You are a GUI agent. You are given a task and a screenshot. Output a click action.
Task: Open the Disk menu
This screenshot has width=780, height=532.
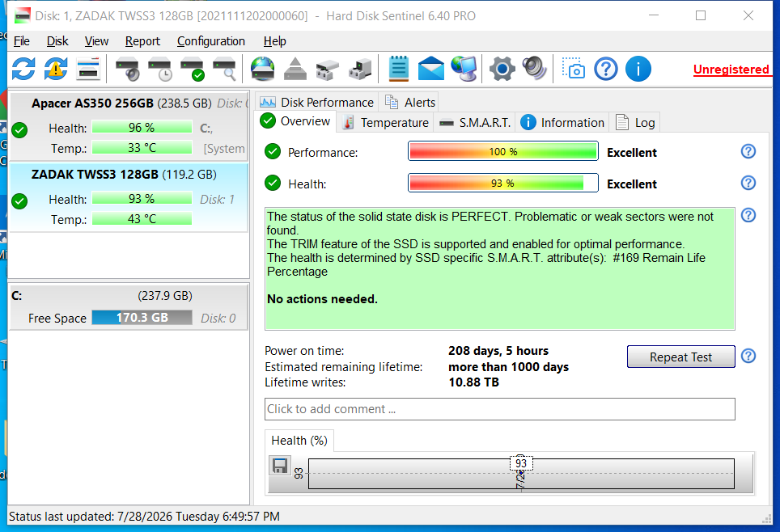click(57, 41)
